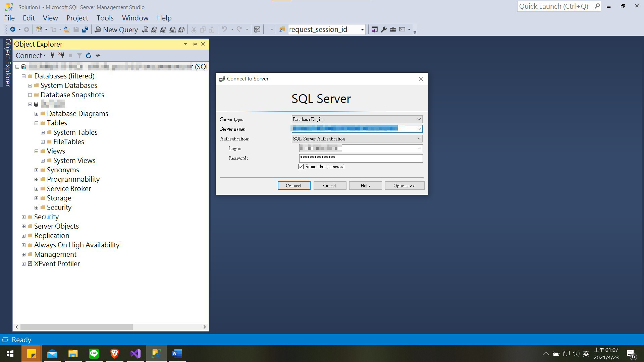Click the Options button in Connect dialog
The height and width of the screenshot is (362, 644).
[405, 185]
